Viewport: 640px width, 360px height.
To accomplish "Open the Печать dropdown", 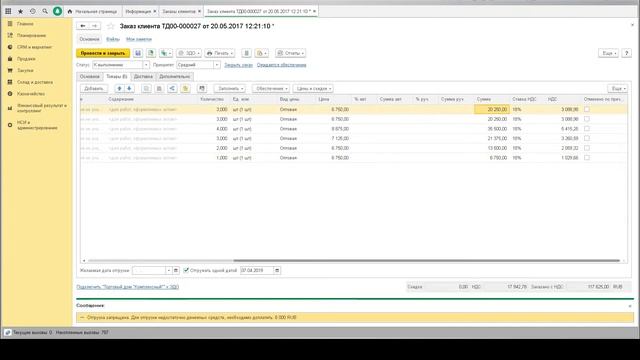I will point(220,53).
